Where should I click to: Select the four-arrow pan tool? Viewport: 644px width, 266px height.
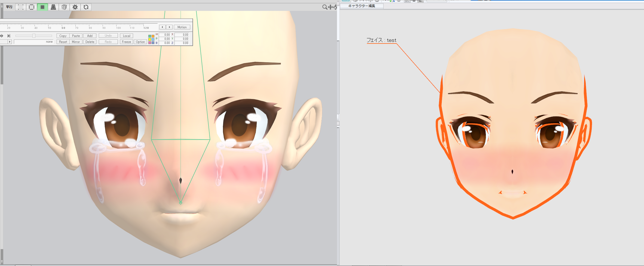click(x=330, y=7)
